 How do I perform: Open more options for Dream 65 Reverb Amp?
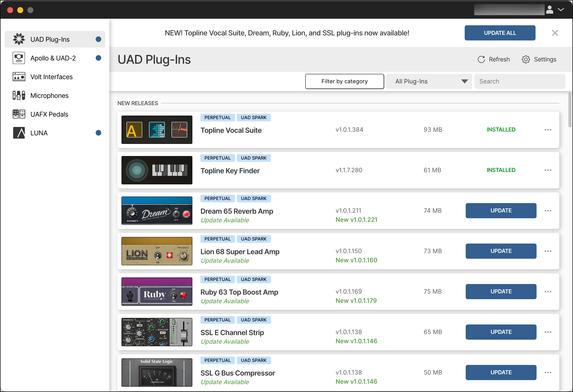coord(548,211)
